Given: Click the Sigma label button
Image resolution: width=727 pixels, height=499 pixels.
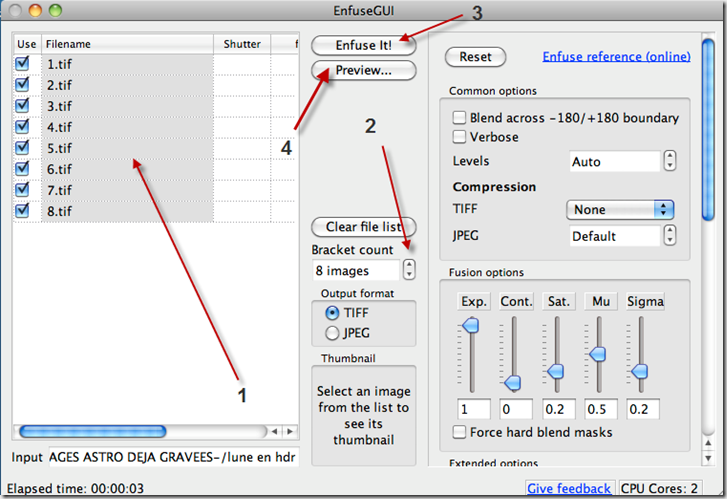Looking at the screenshot, I should click(x=645, y=301).
